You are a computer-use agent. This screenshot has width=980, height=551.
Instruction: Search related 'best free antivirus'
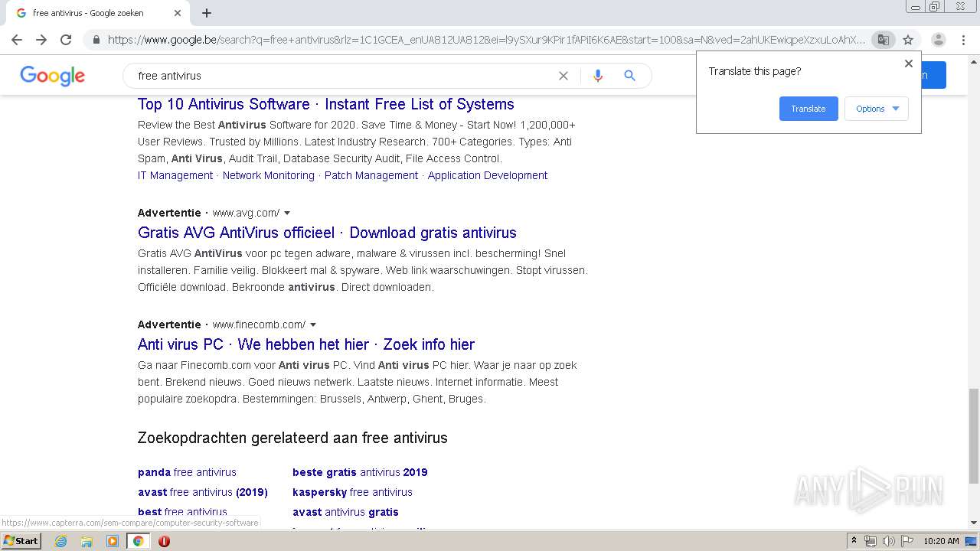pyautogui.click(x=182, y=512)
